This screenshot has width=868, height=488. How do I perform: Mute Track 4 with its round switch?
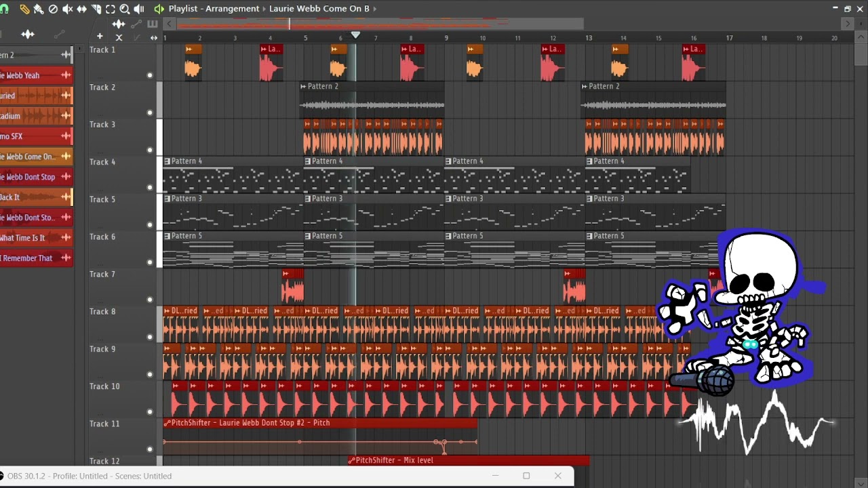point(150,187)
